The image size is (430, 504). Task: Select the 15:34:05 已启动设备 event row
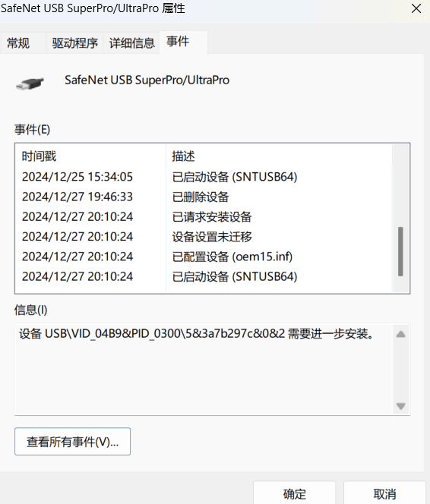click(x=204, y=177)
